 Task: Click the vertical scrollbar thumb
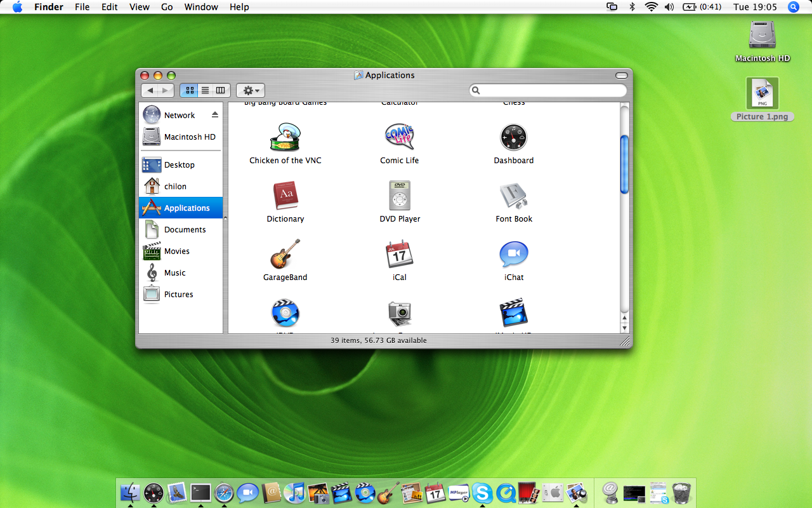624,164
